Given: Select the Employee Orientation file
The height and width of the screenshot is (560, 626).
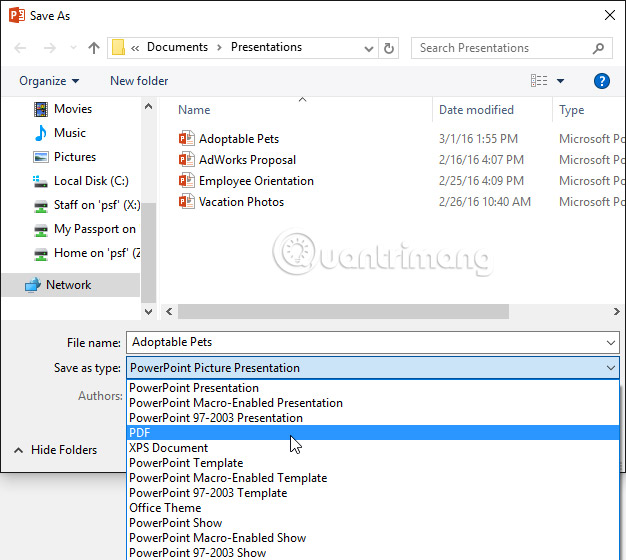Looking at the screenshot, I should point(256,181).
